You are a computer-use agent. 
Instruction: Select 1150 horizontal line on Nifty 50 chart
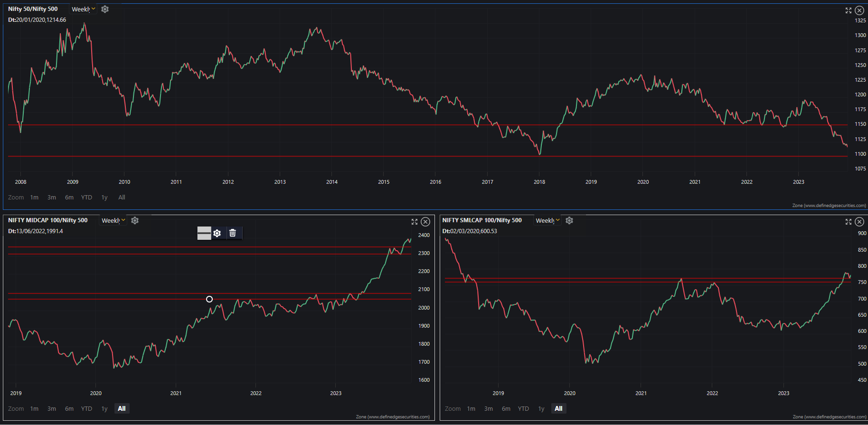click(427, 125)
